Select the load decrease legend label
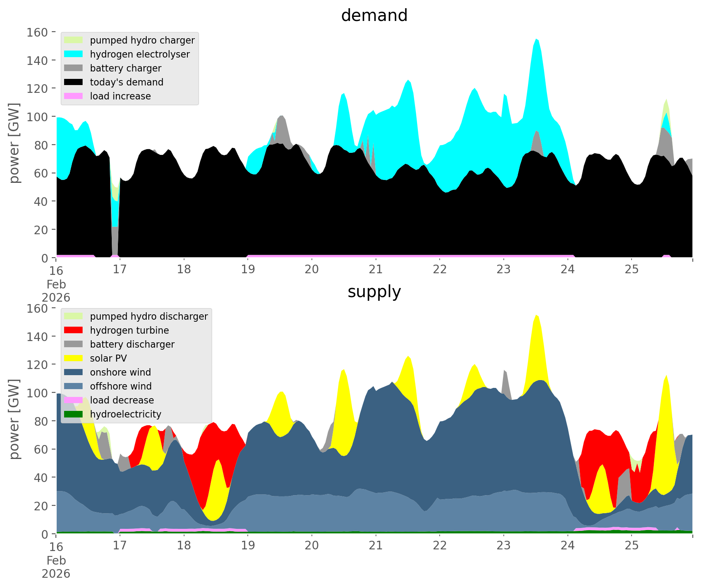Screen dimensions: 701x588 coord(122,400)
